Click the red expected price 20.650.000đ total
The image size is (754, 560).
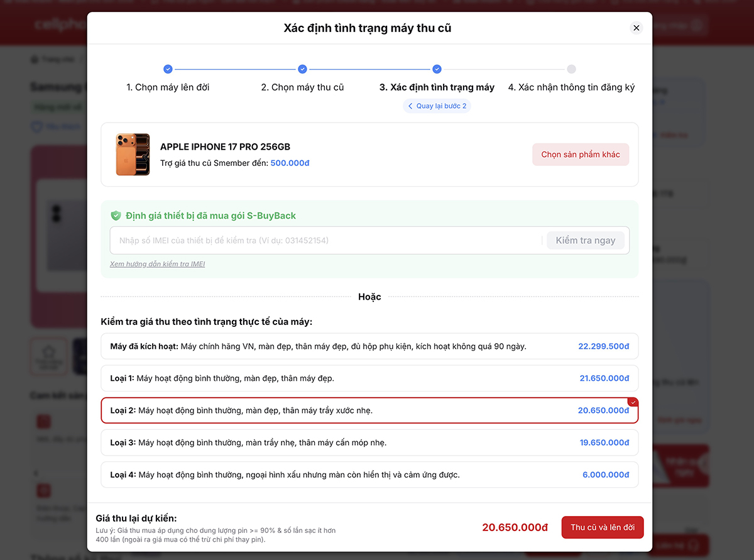(x=515, y=527)
